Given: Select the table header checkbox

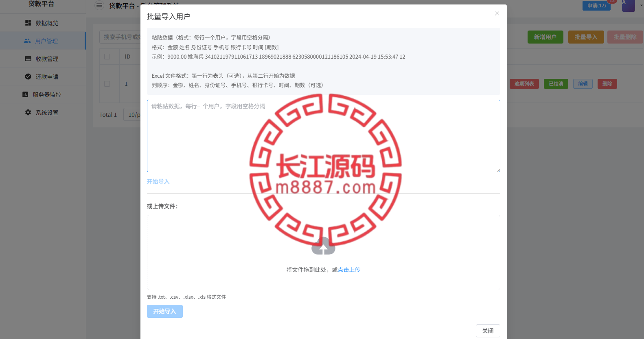Looking at the screenshot, I should 107,57.
